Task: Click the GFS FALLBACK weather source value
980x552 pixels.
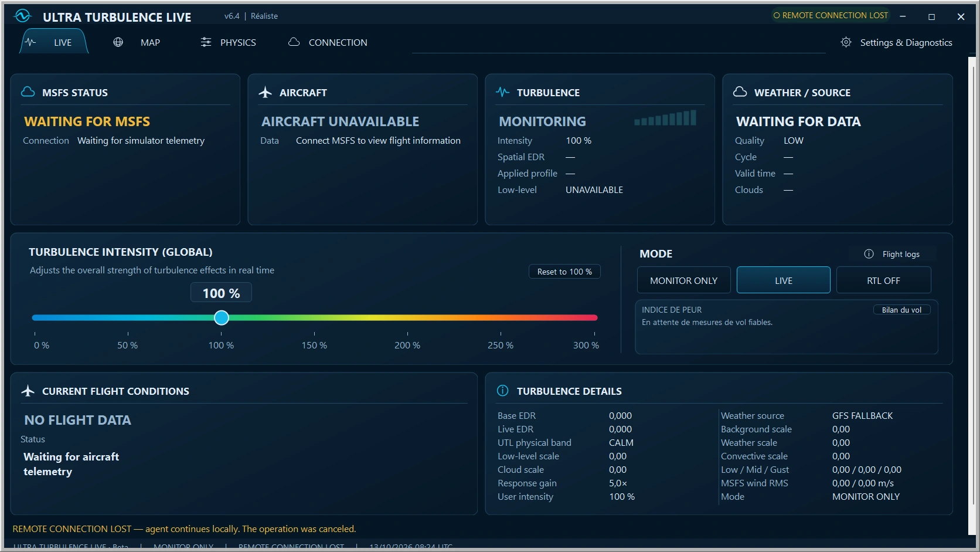Action: tap(862, 415)
